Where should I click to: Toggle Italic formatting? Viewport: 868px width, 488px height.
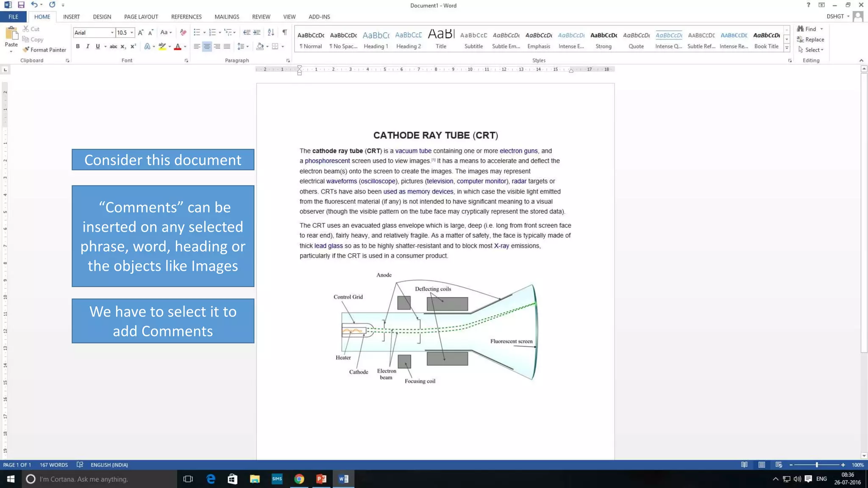(88, 46)
